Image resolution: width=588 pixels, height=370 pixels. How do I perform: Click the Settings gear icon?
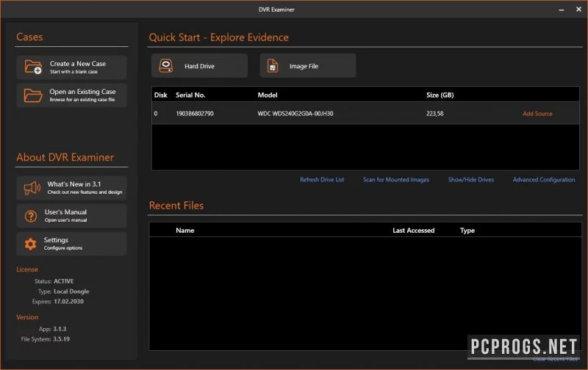pyautogui.click(x=30, y=244)
